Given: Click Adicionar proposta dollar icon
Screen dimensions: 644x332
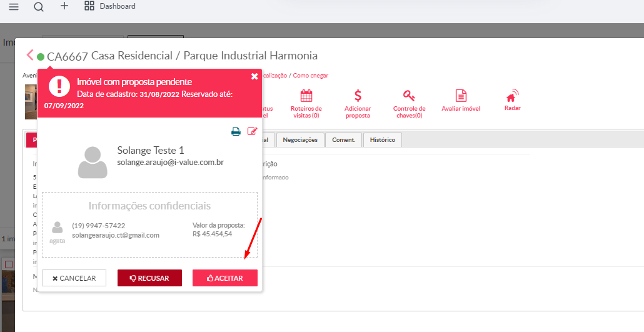Looking at the screenshot, I should click(358, 96).
